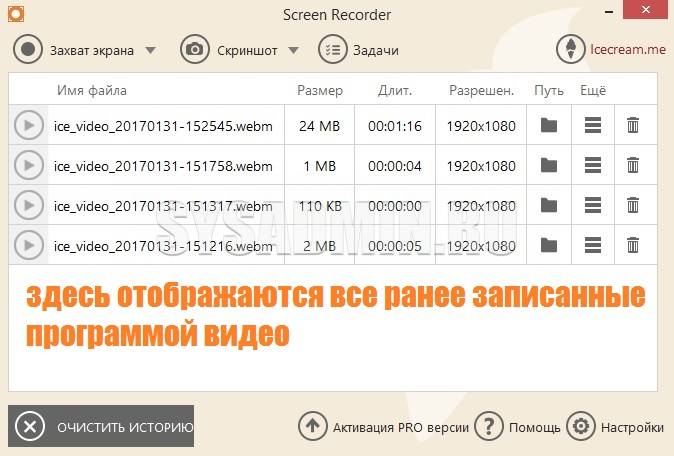
Task: Delete the ice_video_20170131-151216.webm recording
Action: point(632,245)
